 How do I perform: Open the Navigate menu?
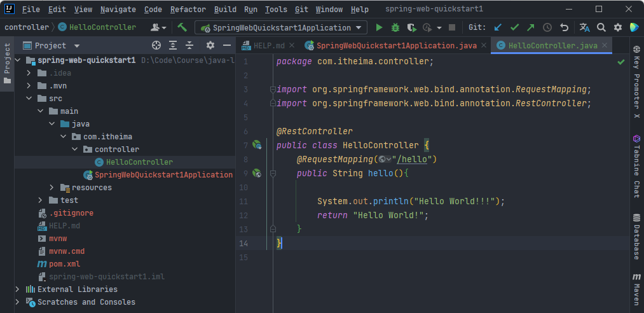click(118, 9)
